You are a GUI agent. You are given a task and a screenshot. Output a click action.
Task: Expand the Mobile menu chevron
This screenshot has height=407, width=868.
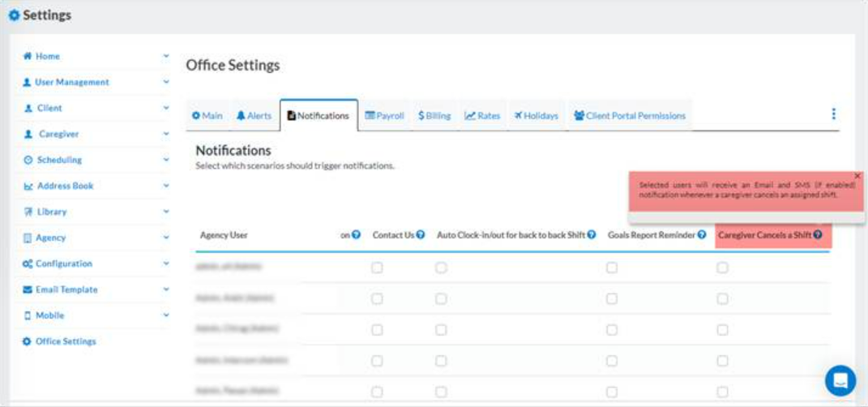pos(166,315)
